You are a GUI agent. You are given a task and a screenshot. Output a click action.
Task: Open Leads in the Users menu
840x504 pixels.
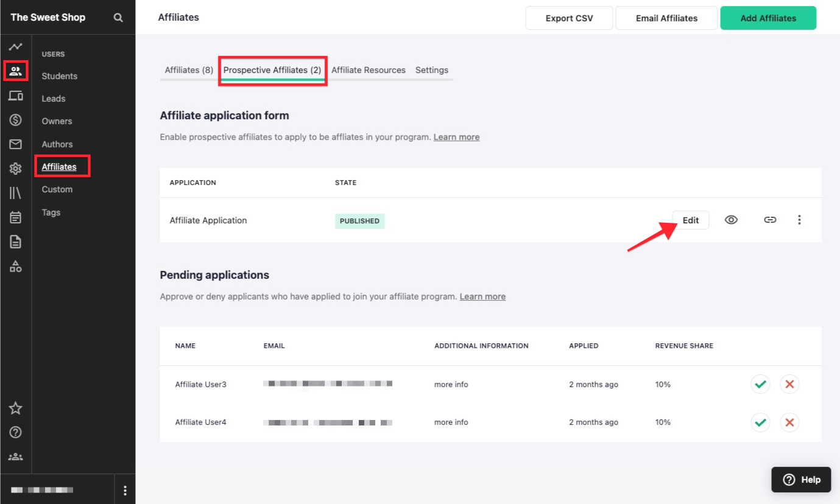(54, 99)
